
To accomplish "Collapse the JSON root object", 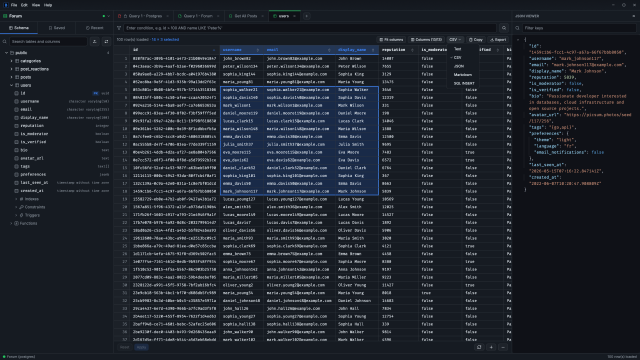I will coord(518,40).
